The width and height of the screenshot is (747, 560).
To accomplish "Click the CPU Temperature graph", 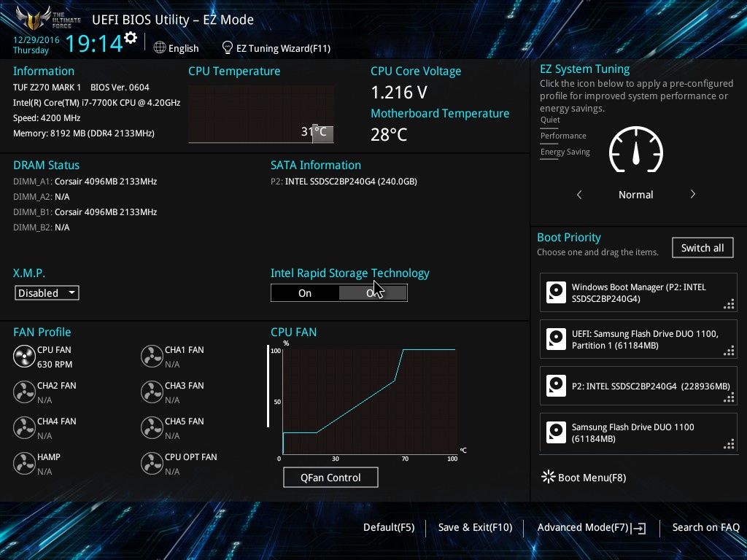I will (261, 114).
